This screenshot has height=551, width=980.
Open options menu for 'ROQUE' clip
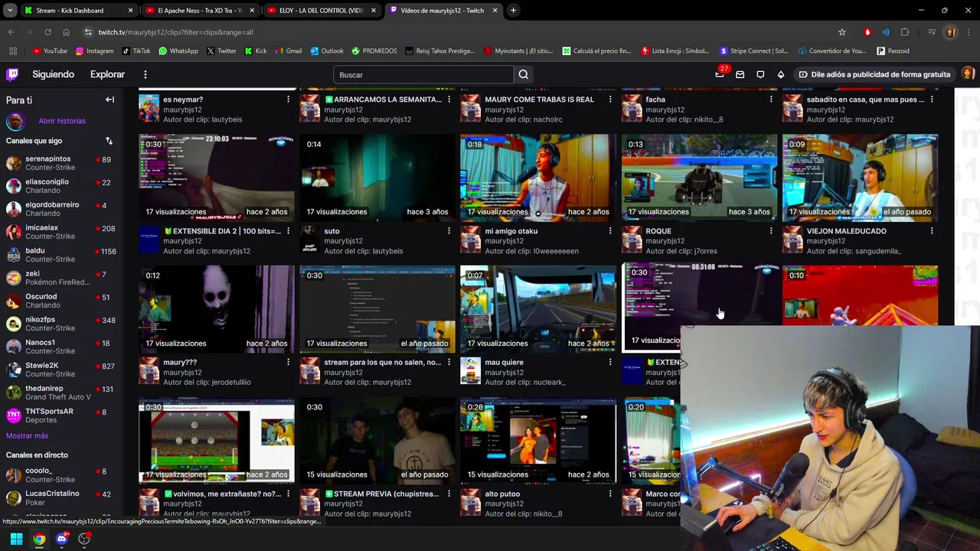(770, 230)
